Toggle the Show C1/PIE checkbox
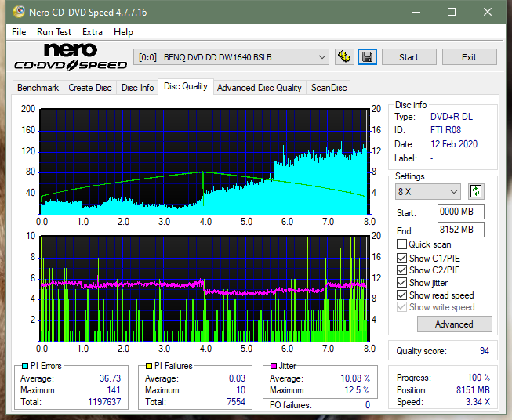 tap(401, 258)
